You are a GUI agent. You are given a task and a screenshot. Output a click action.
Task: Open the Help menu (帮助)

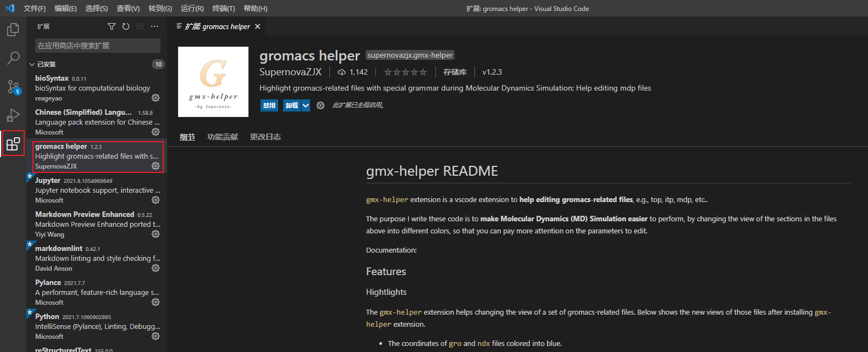click(255, 8)
